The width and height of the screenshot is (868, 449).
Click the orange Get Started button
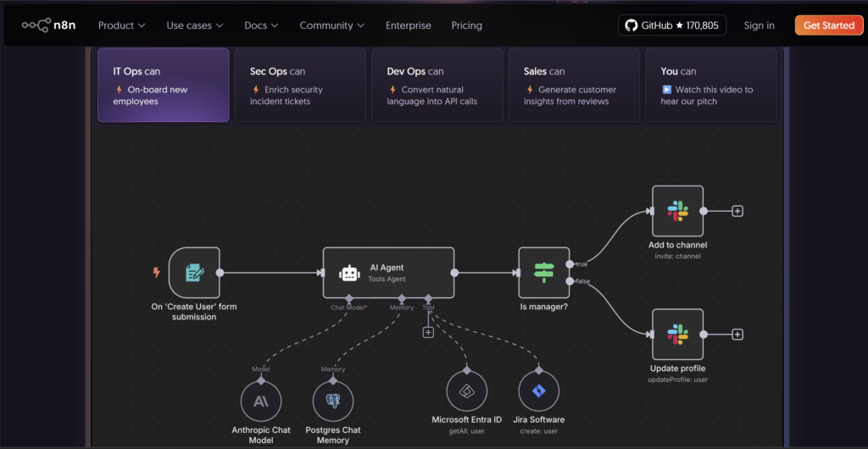(x=828, y=25)
